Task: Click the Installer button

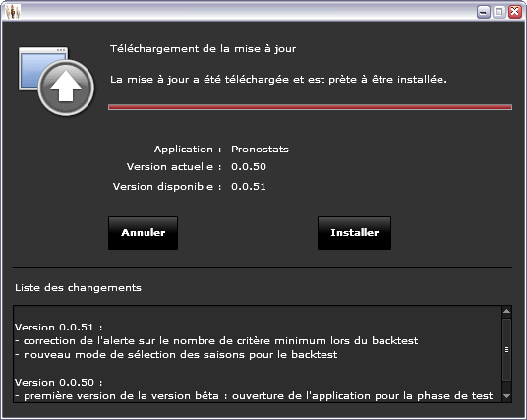Action: coord(354,233)
